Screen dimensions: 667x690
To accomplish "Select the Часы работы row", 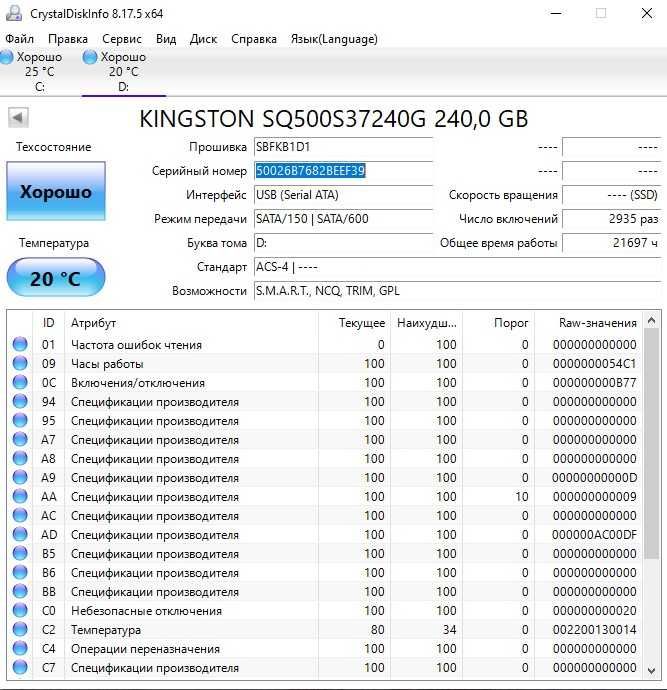I will coord(326,363).
